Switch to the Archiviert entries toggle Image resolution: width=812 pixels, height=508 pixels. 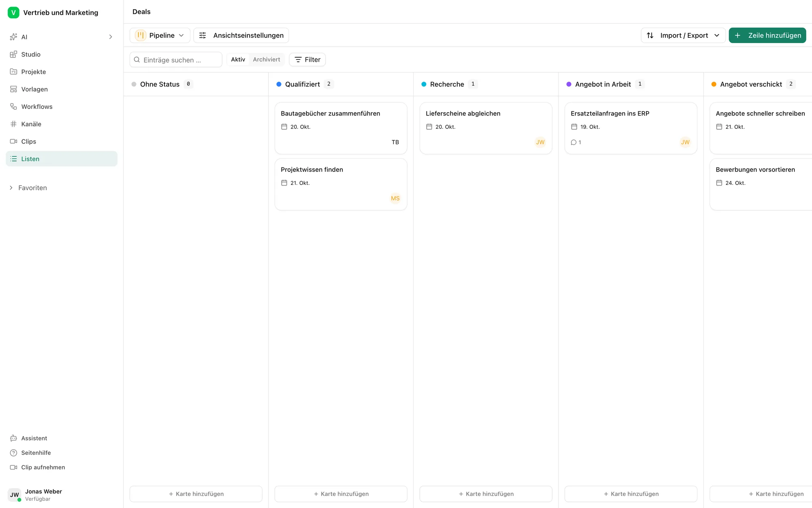click(266, 60)
